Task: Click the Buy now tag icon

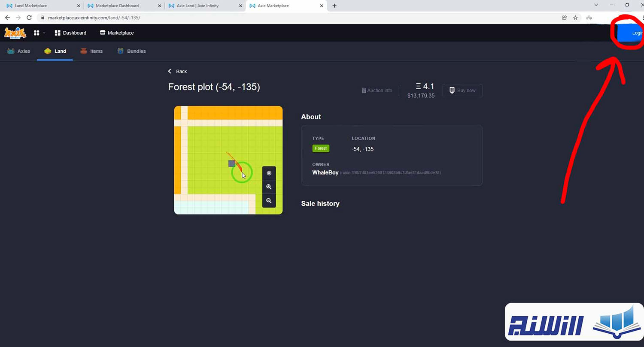Action: 452,91
